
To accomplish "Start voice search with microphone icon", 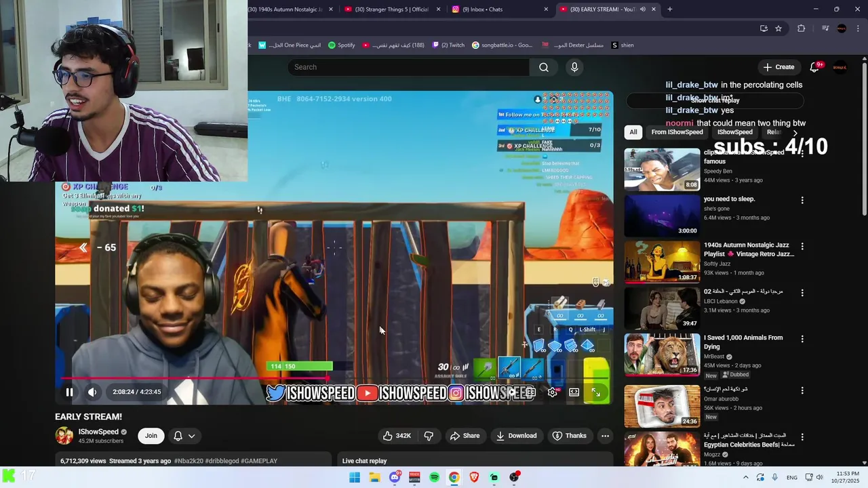I will pos(574,67).
